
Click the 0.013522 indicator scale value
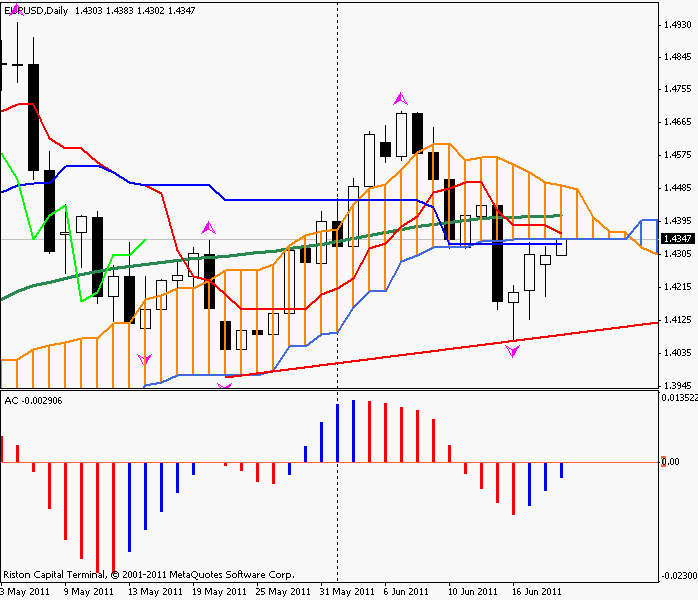coord(679,398)
